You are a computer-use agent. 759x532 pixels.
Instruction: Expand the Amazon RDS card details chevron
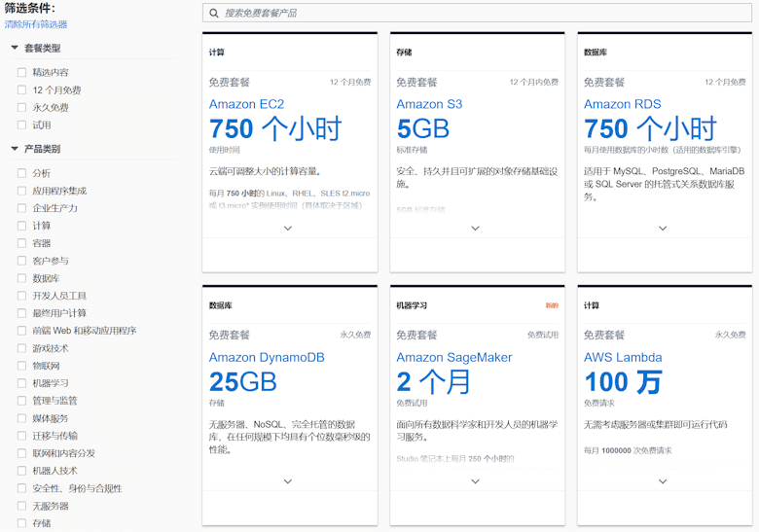(x=663, y=229)
